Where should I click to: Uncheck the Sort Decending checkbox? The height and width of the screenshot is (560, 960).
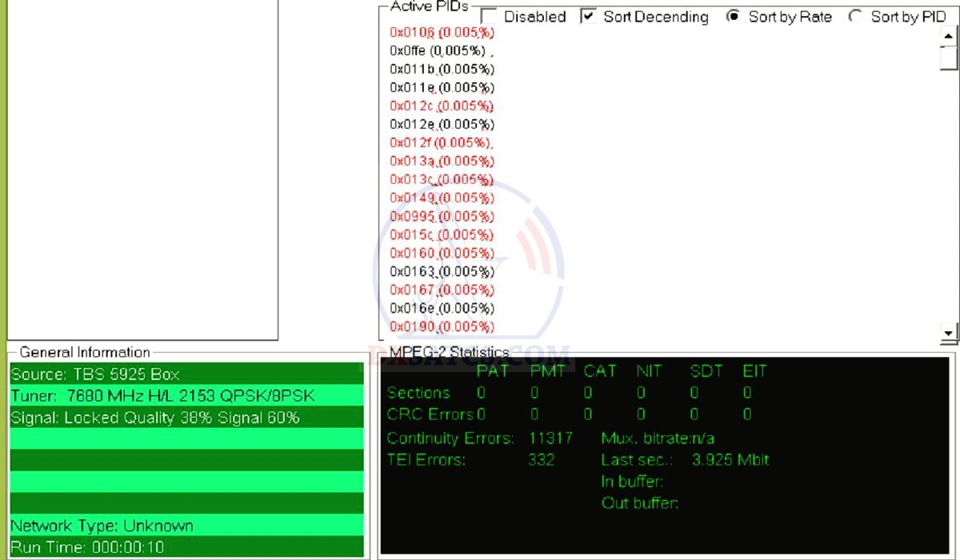(589, 17)
